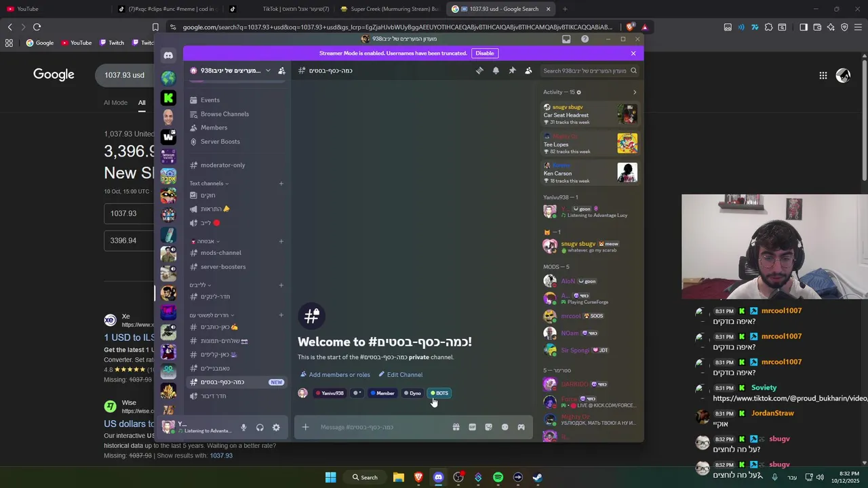Open notification settings bell icon
This screenshot has width=868, height=488.
click(x=496, y=70)
